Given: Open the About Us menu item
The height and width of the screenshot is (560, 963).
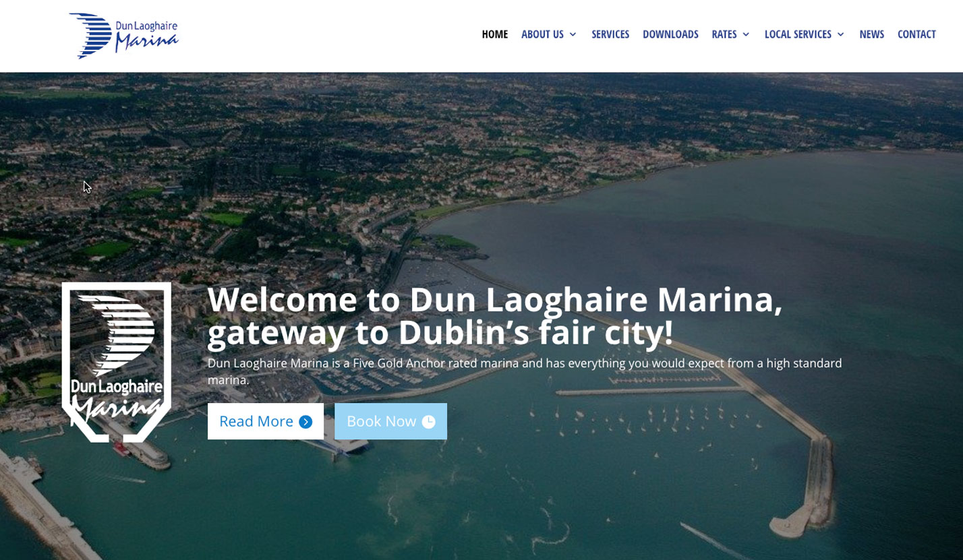Looking at the screenshot, I should pyautogui.click(x=542, y=34).
